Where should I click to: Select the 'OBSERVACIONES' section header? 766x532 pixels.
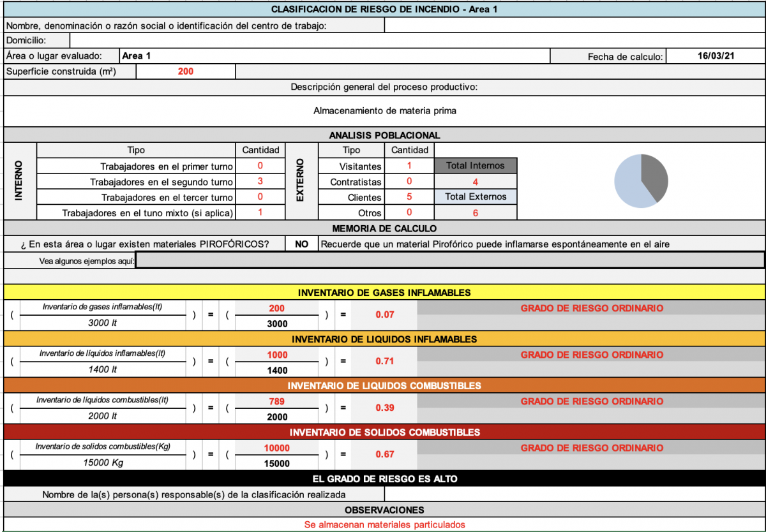click(x=384, y=510)
